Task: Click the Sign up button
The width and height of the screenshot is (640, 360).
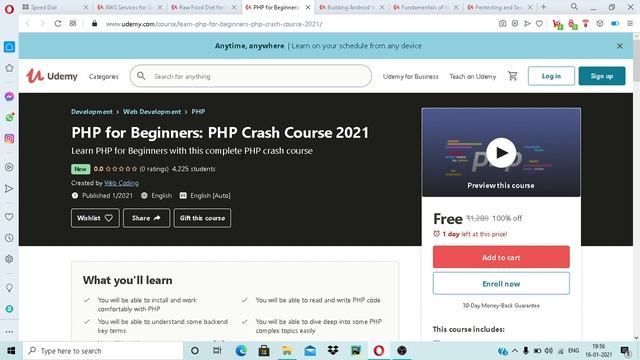Action: tap(602, 76)
